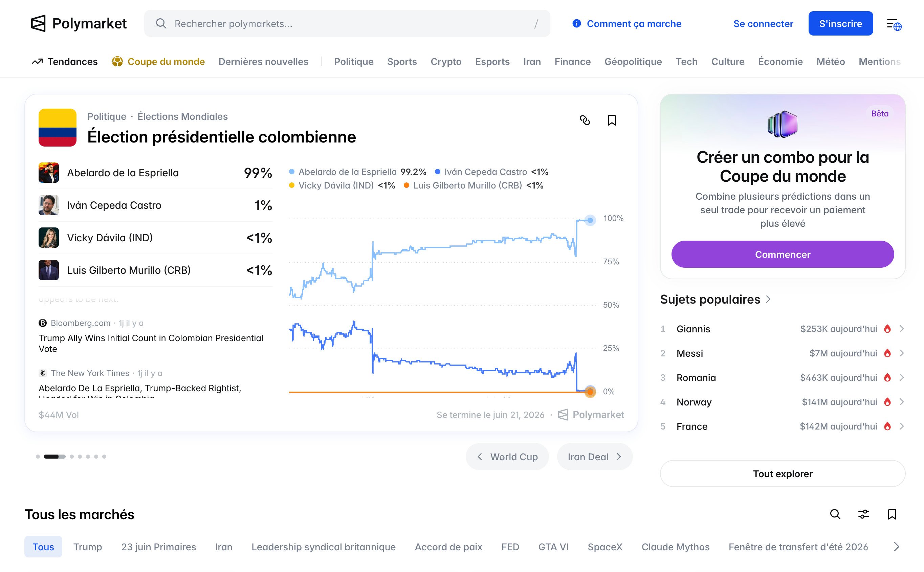Select the Claude Mythos filter chip
The width and height of the screenshot is (924, 572).
click(x=675, y=547)
